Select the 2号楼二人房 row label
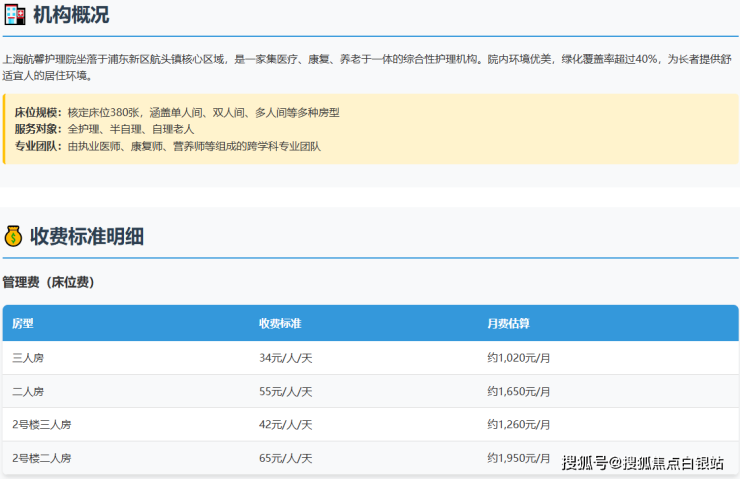740x479 pixels. [x=41, y=458]
